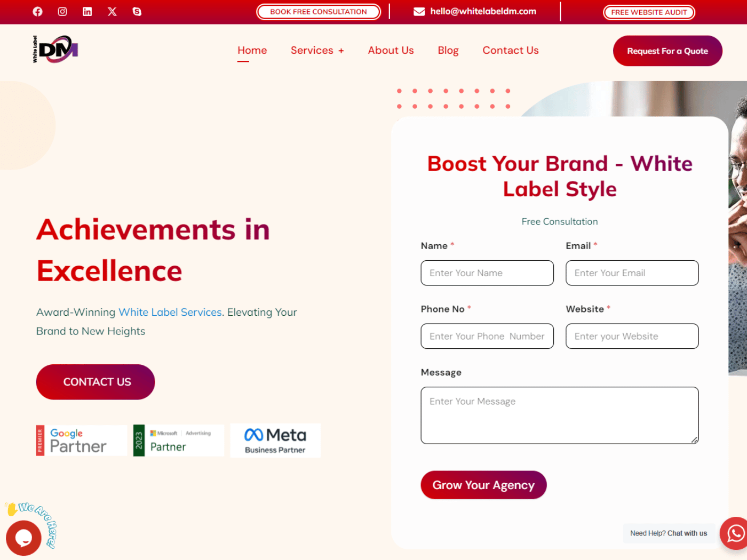The image size is (747, 560).
Task: Open the X (Twitter) social icon
Action: point(112,11)
